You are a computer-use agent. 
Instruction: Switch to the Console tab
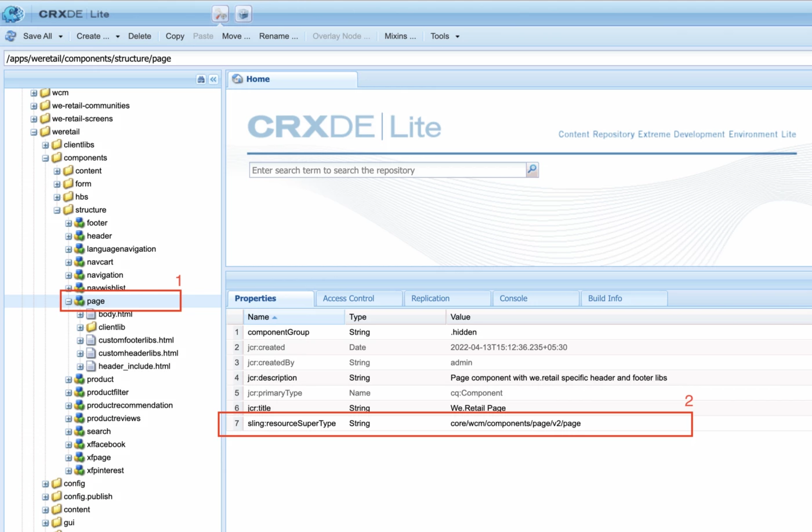click(535, 298)
